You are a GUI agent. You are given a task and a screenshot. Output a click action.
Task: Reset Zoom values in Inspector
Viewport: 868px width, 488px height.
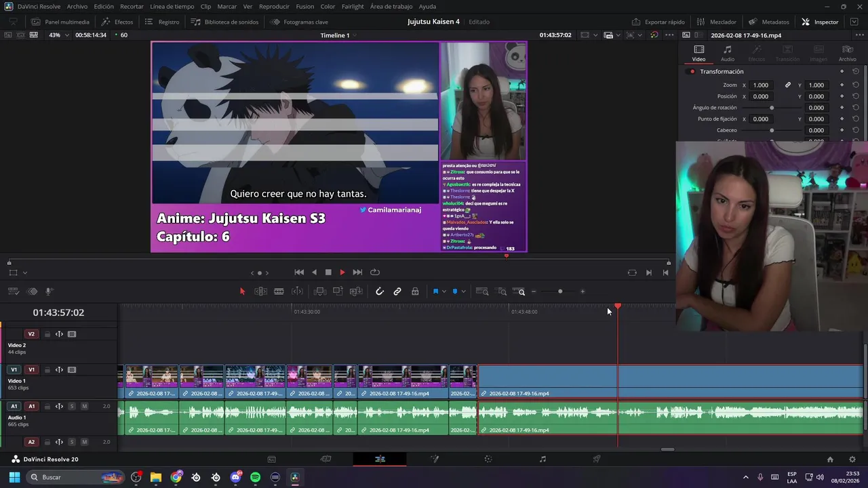coord(856,85)
